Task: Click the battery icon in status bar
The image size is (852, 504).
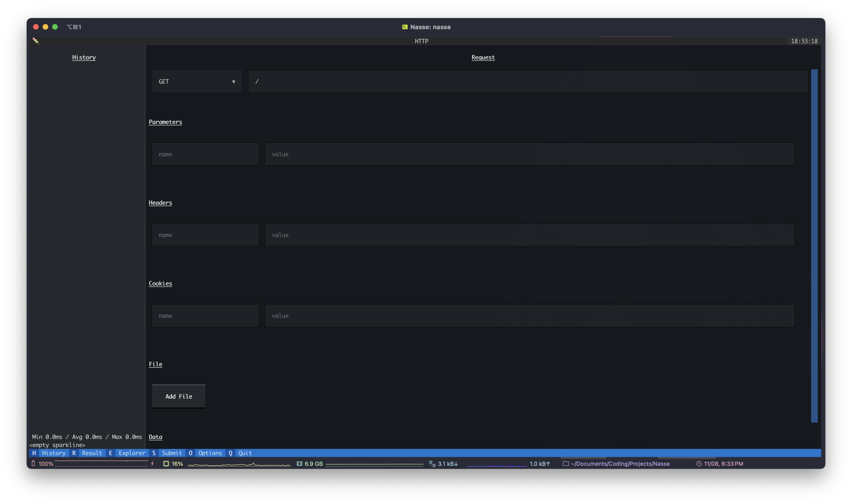Action: coord(33,463)
